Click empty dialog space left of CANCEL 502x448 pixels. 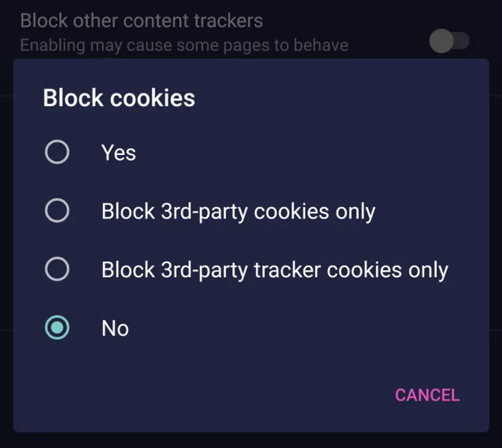point(220,395)
